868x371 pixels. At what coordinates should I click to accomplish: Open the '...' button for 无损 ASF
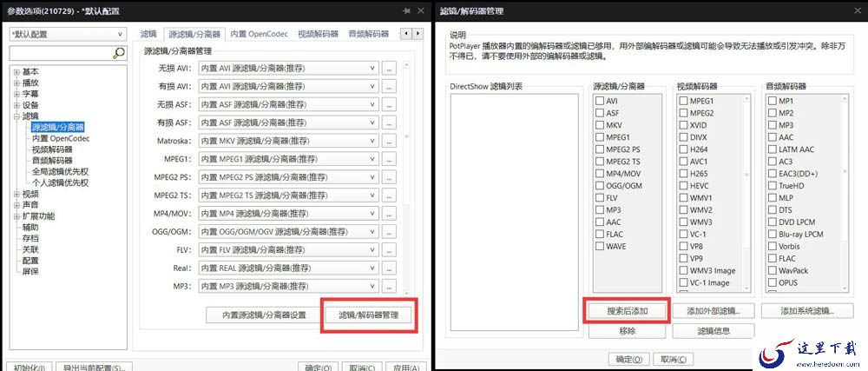pos(390,104)
